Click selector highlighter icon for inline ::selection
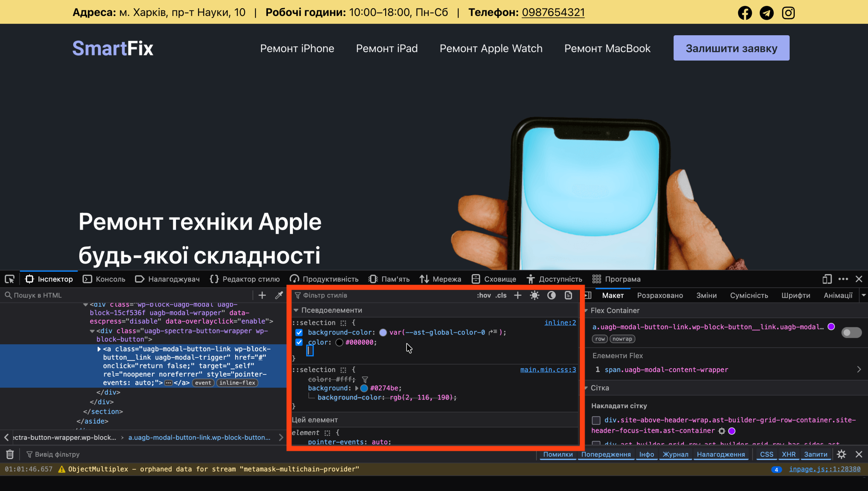Viewport: 868px width, 491px height. coord(343,323)
